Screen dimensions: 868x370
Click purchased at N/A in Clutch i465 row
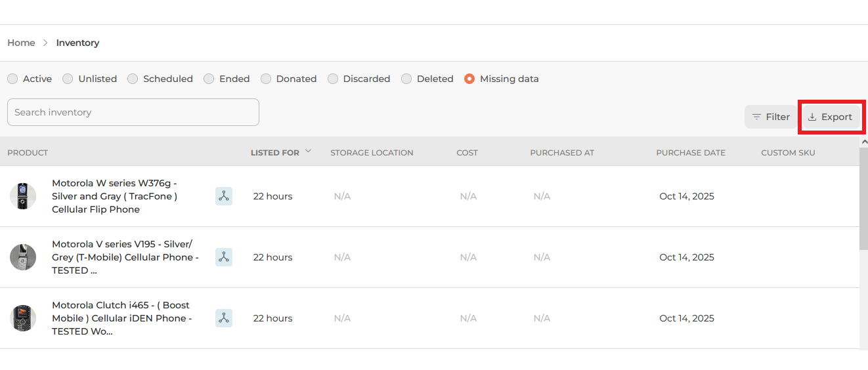tap(542, 318)
